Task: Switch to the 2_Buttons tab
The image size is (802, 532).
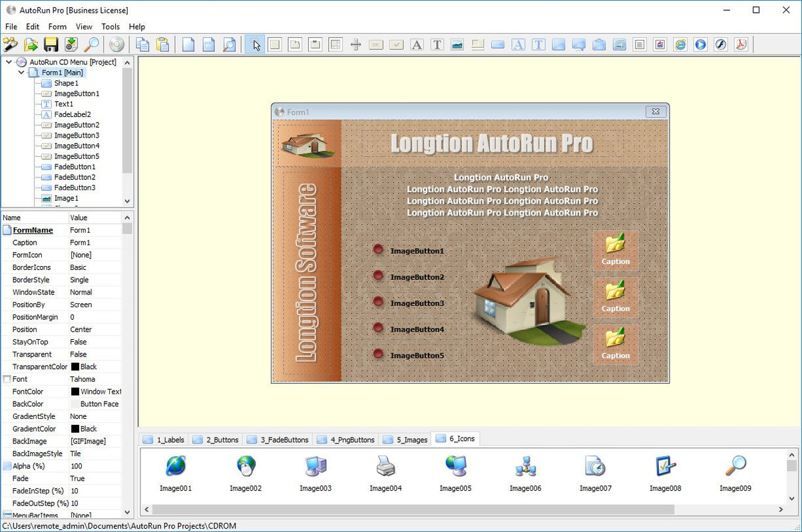Action: [215, 440]
